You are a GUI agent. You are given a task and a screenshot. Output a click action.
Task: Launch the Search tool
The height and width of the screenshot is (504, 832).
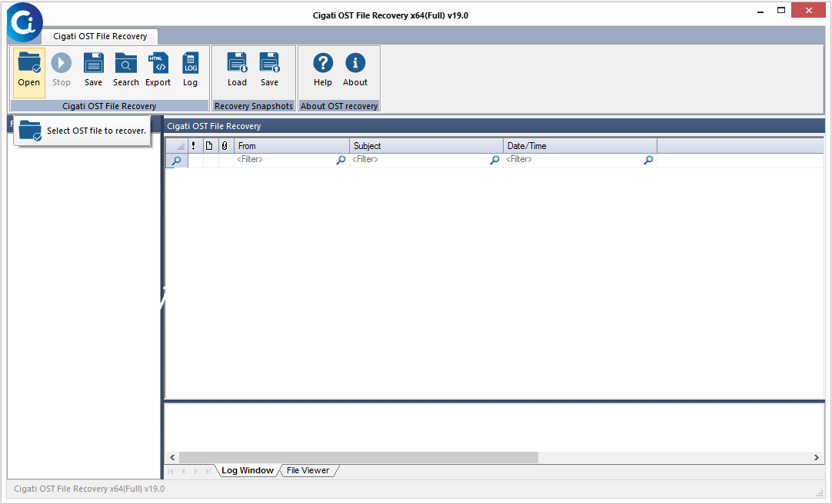[x=126, y=70]
